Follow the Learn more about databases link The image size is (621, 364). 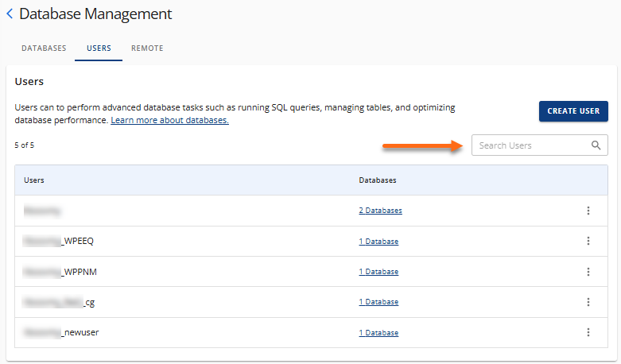[x=169, y=120]
